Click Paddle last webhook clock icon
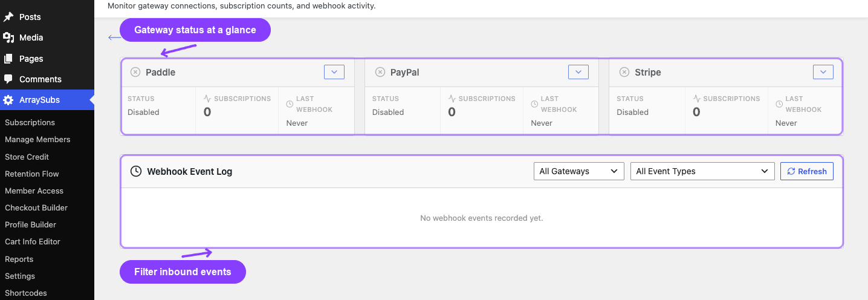This screenshot has width=868, height=300. click(290, 104)
